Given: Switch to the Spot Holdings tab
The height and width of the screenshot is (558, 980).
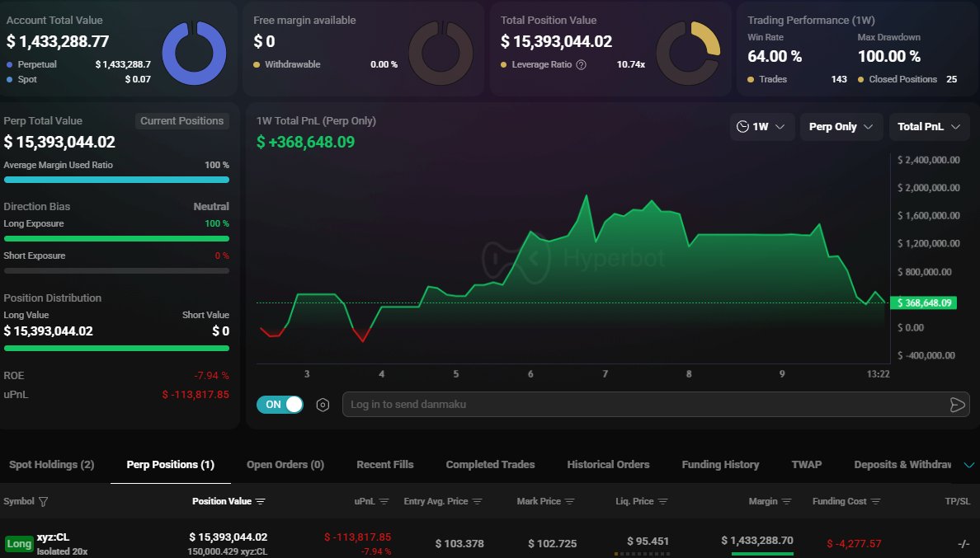Looking at the screenshot, I should coord(51,464).
